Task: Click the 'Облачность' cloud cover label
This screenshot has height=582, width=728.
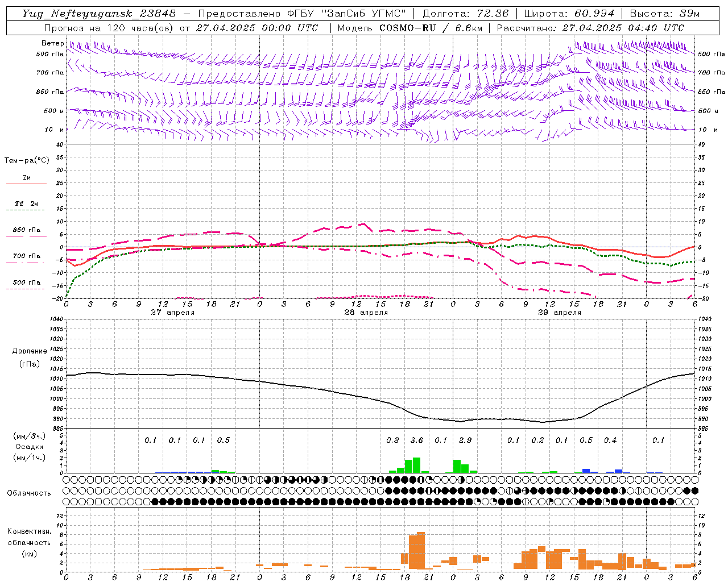Action: 29,493
